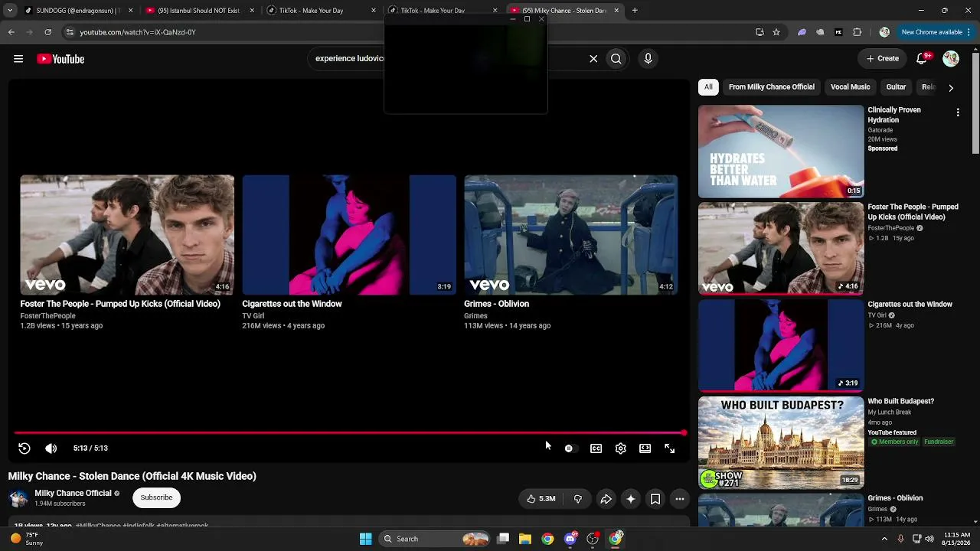Open the Chrome extensions puzzle menu
The image size is (980, 551).
tap(857, 32)
